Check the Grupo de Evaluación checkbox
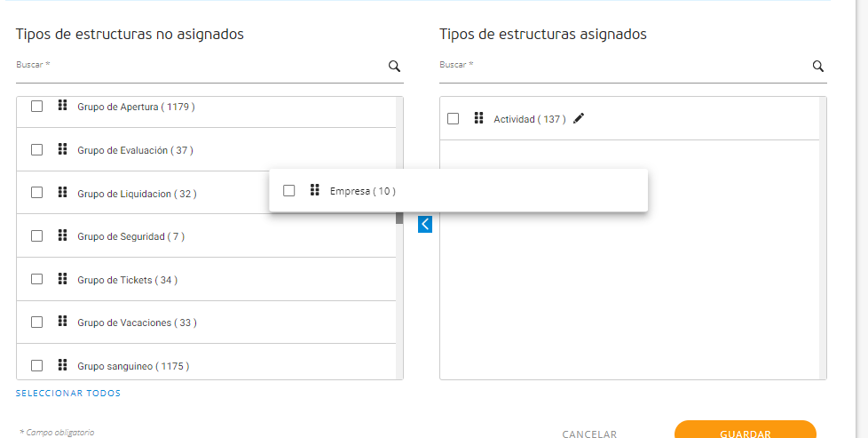 (36, 149)
